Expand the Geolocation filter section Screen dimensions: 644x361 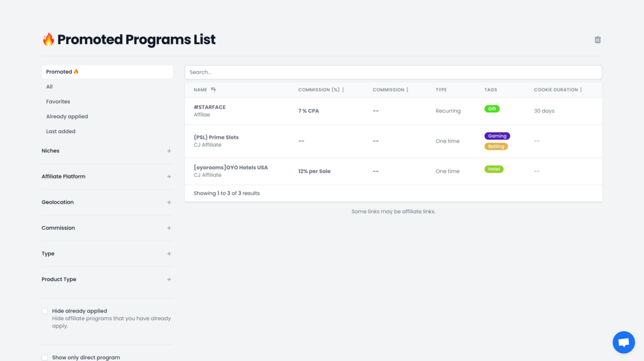click(x=169, y=202)
